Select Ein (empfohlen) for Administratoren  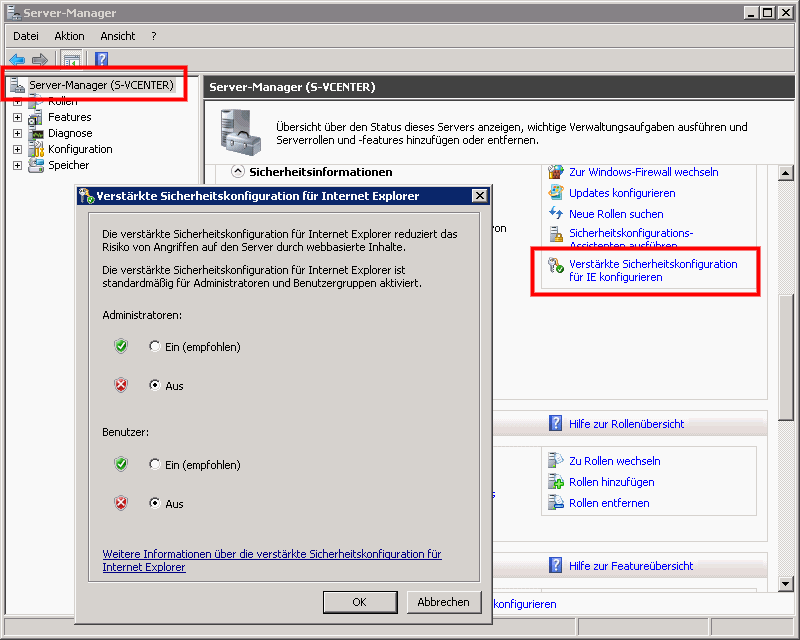pos(154,347)
